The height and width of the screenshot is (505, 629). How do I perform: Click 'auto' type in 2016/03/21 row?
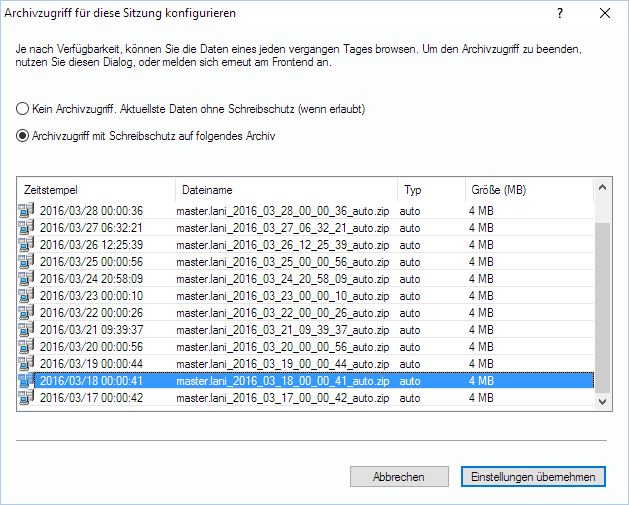pyautogui.click(x=410, y=330)
